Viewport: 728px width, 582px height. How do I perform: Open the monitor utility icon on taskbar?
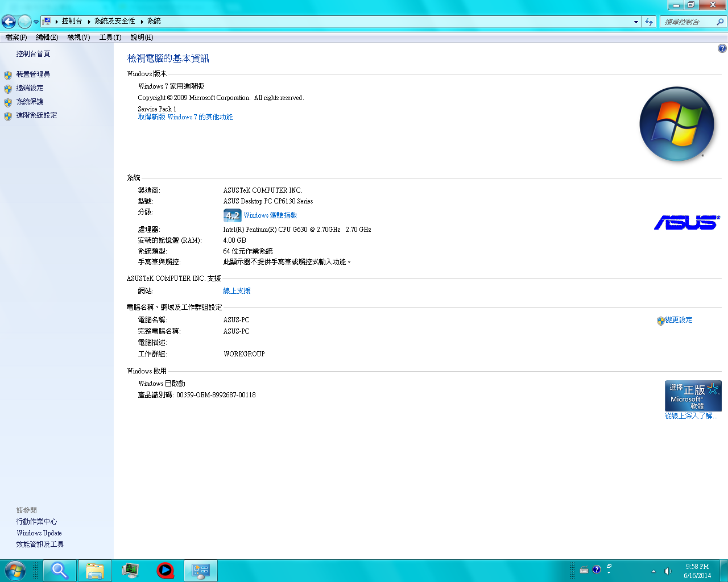pyautogui.click(x=130, y=571)
